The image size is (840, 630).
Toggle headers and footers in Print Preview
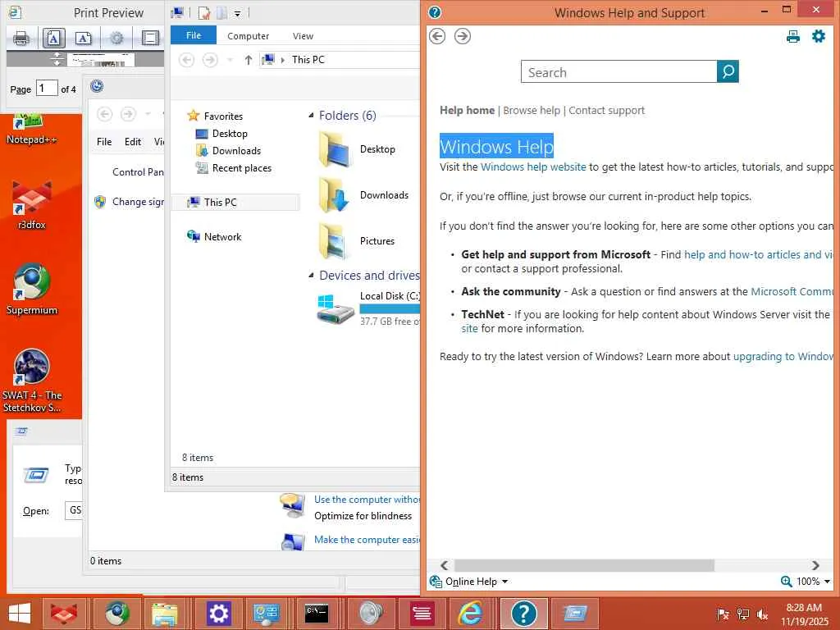point(150,38)
